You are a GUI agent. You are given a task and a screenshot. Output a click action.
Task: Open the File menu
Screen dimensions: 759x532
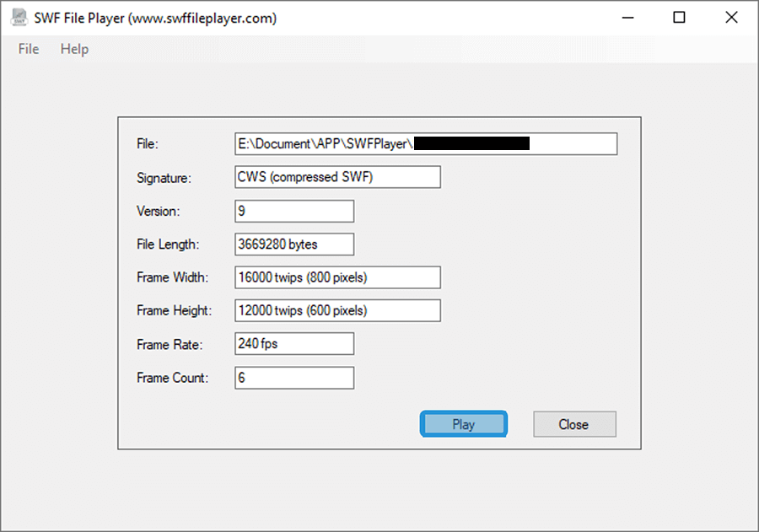pyautogui.click(x=29, y=49)
